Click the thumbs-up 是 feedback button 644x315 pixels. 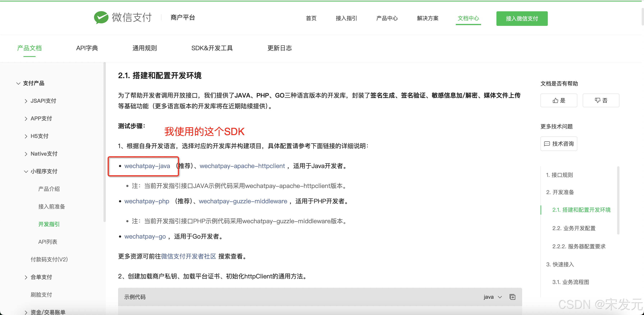pos(559,101)
